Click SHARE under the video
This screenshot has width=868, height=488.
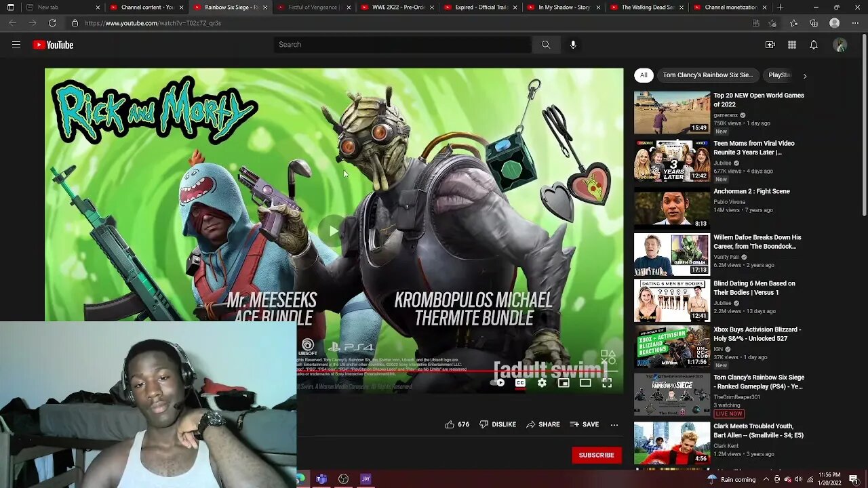coord(542,424)
